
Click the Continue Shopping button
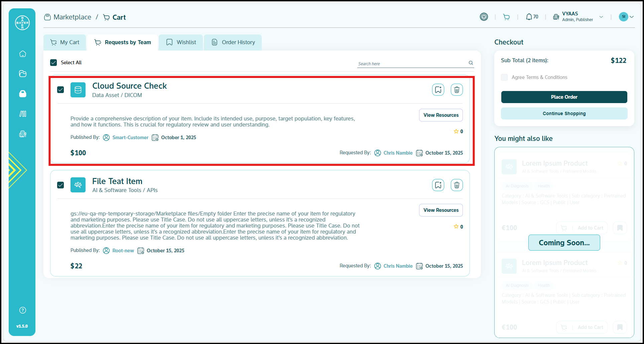point(564,113)
